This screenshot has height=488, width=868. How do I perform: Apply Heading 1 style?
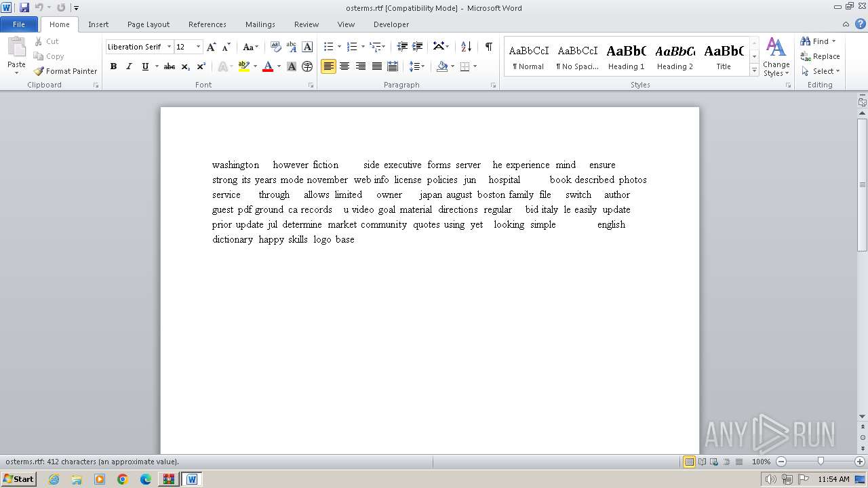coord(626,56)
